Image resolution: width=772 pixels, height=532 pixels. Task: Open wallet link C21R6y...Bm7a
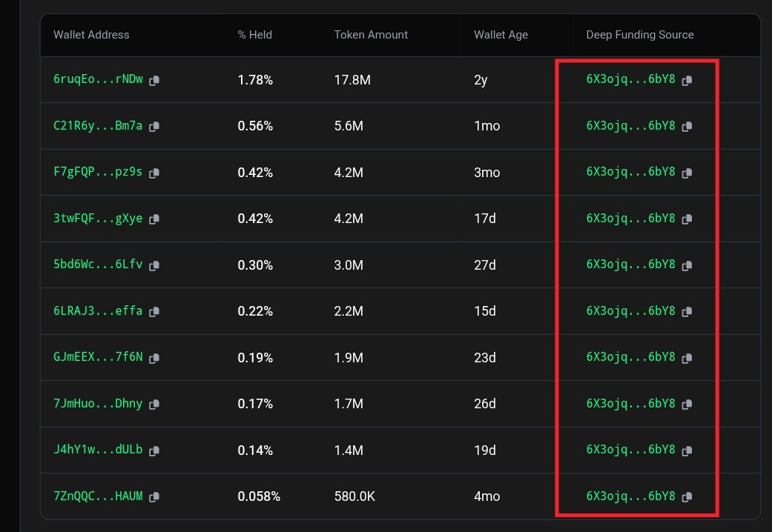[98, 125]
